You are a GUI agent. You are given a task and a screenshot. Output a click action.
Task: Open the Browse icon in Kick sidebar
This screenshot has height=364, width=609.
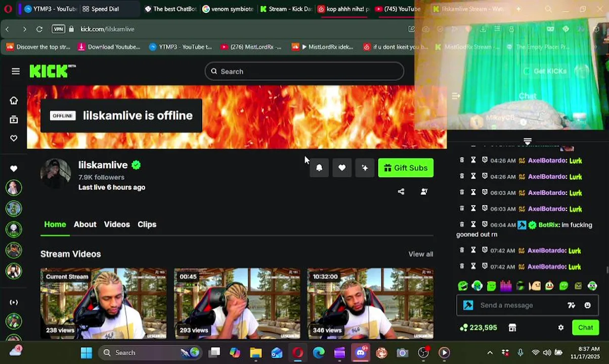(x=14, y=119)
